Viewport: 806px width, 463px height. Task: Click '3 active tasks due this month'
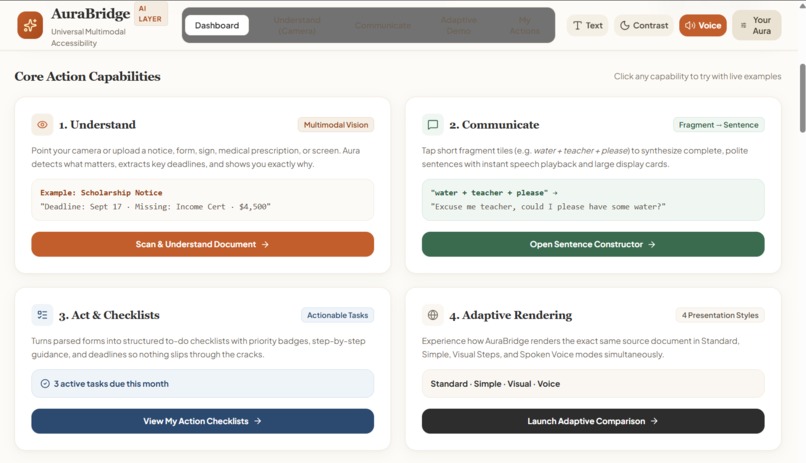pos(111,384)
